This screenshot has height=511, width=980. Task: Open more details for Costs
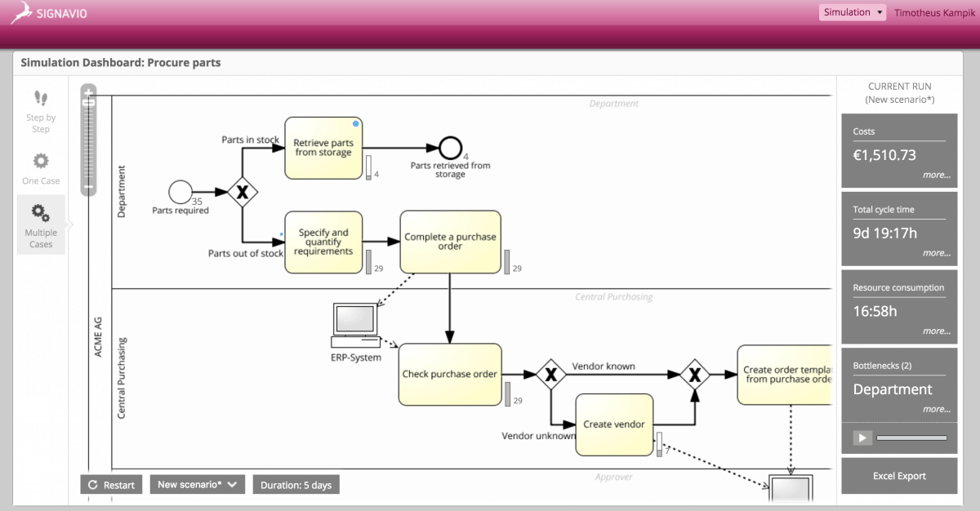(937, 175)
